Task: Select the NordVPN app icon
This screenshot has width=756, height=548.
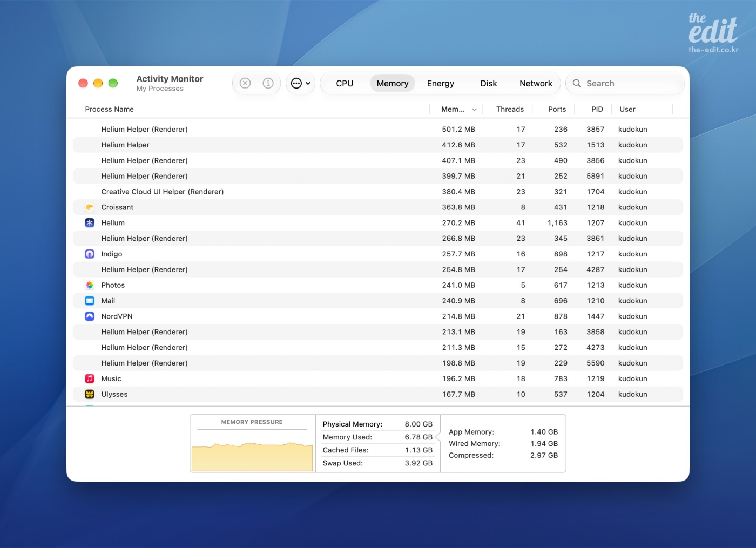Action: [x=90, y=316]
